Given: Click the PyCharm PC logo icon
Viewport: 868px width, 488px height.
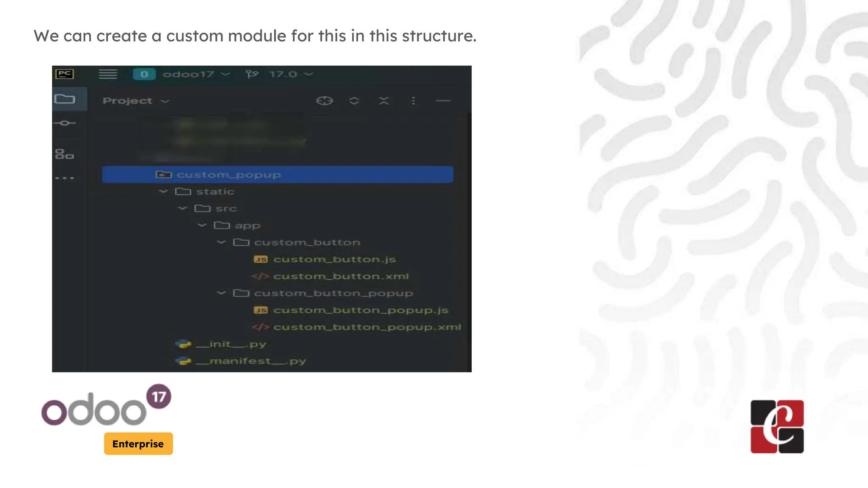Looking at the screenshot, I should pyautogui.click(x=64, y=74).
